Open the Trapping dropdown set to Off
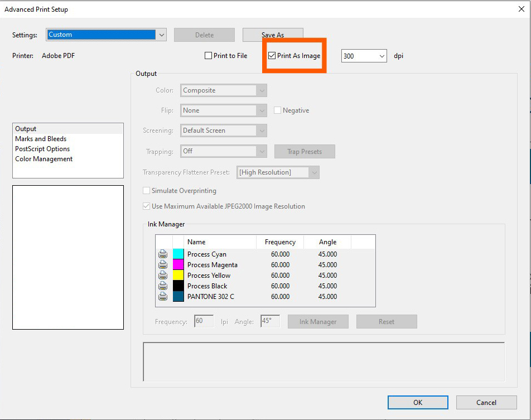531x420 pixels. pos(224,151)
